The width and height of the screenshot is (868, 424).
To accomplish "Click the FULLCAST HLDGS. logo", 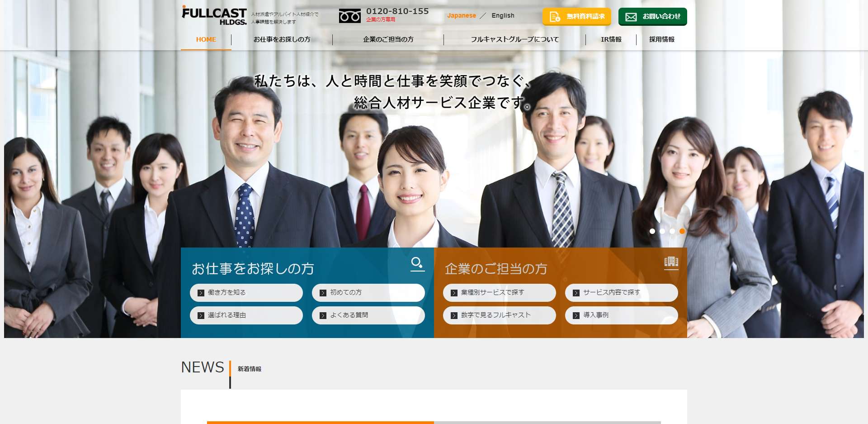I will [x=214, y=15].
